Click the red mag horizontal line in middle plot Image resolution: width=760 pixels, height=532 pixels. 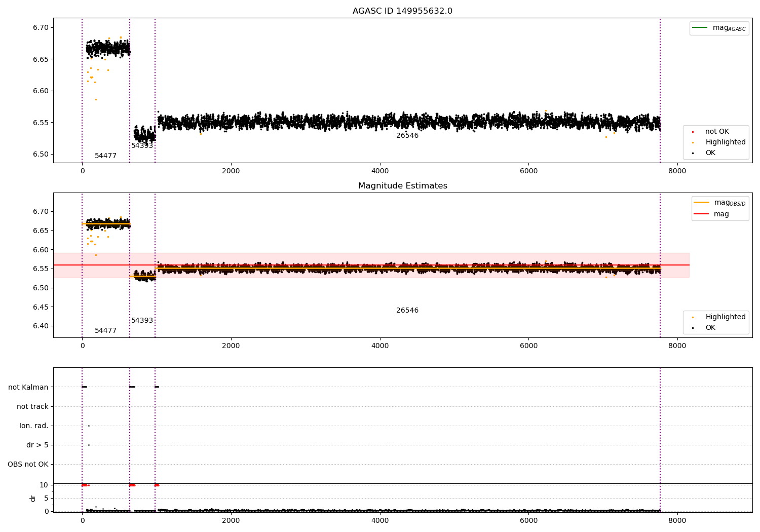point(371,265)
